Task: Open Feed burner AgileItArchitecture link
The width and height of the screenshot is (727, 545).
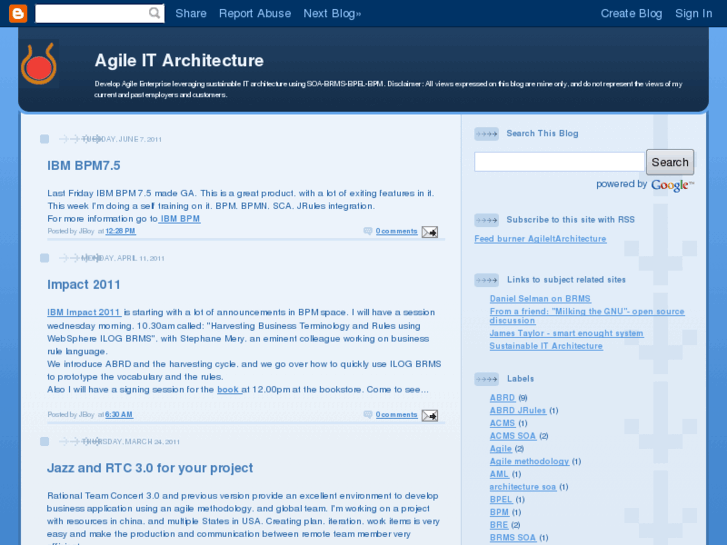Action: point(540,239)
